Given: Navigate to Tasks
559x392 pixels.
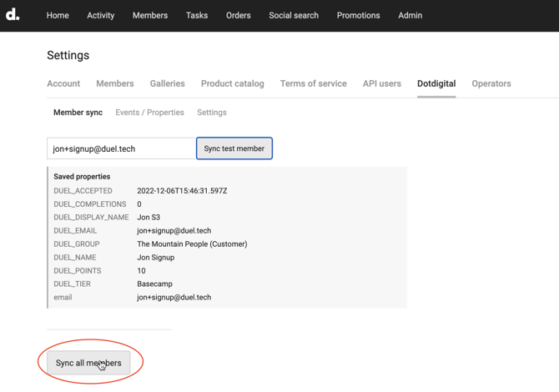Looking at the screenshot, I should click(x=197, y=15).
